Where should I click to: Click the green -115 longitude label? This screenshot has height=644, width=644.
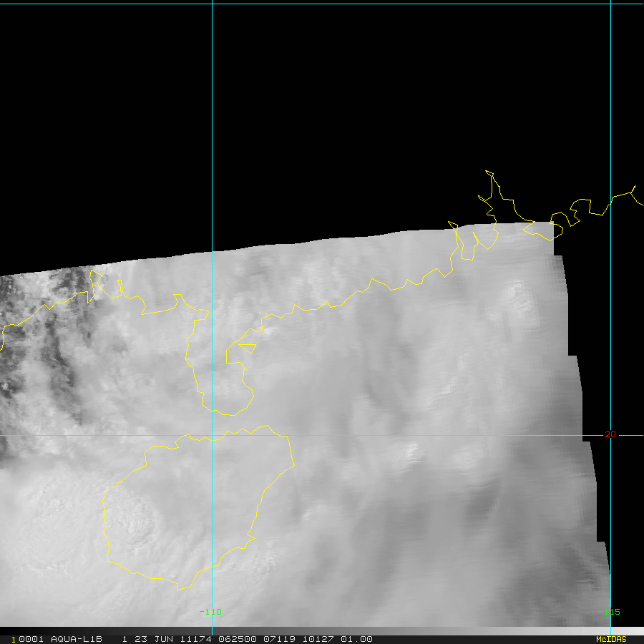[x=609, y=612]
